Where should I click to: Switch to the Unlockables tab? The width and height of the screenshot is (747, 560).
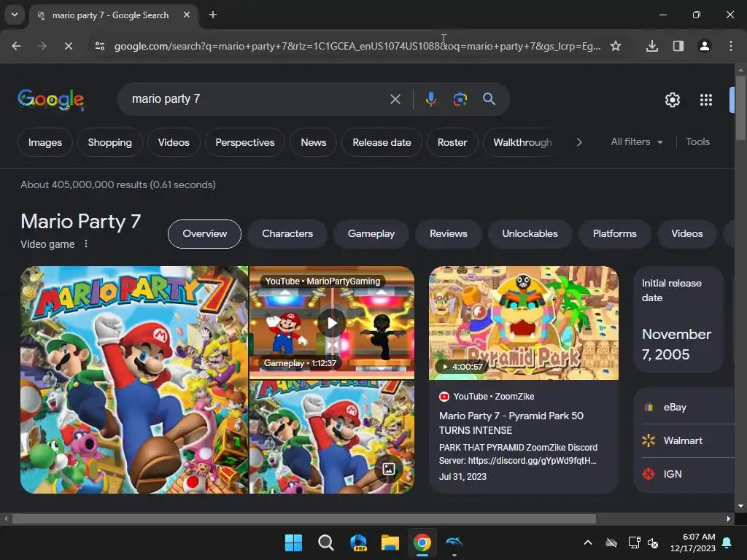[x=530, y=234]
